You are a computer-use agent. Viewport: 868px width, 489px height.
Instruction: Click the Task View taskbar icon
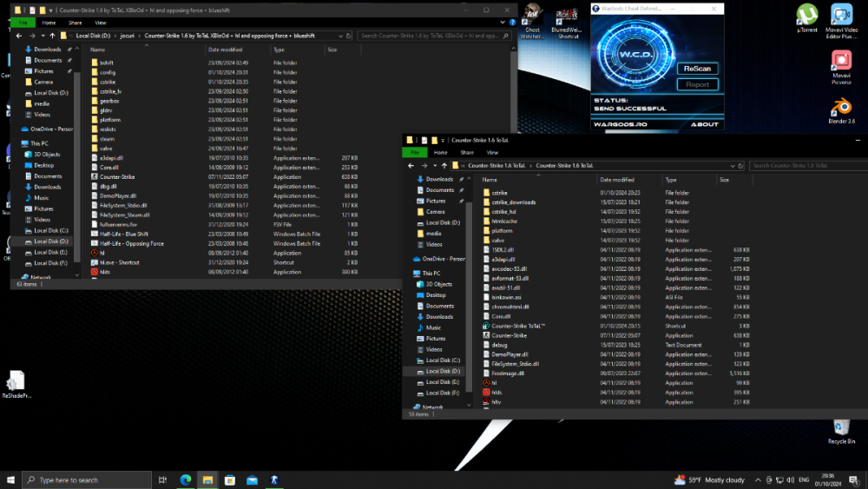(162, 479)
